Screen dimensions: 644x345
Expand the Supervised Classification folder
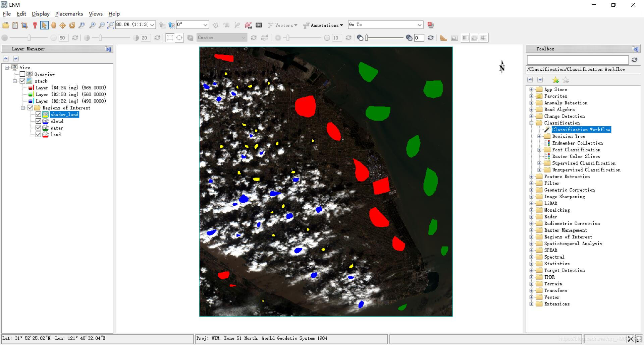[x=539, y=163]
